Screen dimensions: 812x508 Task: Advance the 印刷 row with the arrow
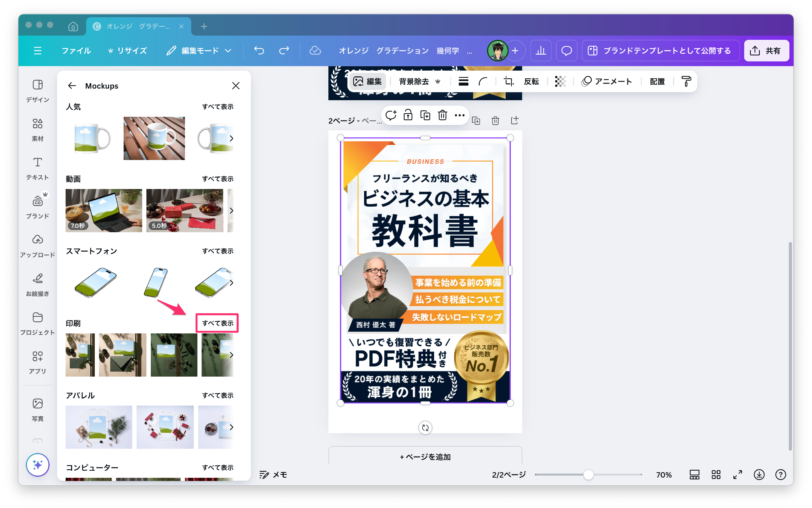(231, 355)
